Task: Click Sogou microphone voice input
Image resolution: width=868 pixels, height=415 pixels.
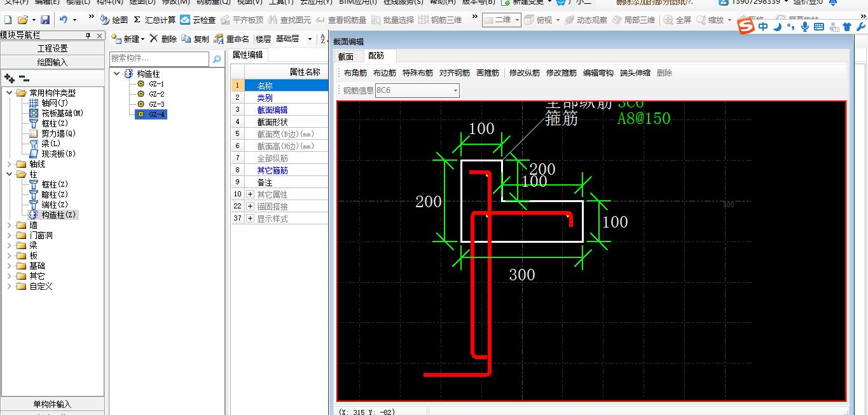Action: pyautogui.click(x=805, y=27)
